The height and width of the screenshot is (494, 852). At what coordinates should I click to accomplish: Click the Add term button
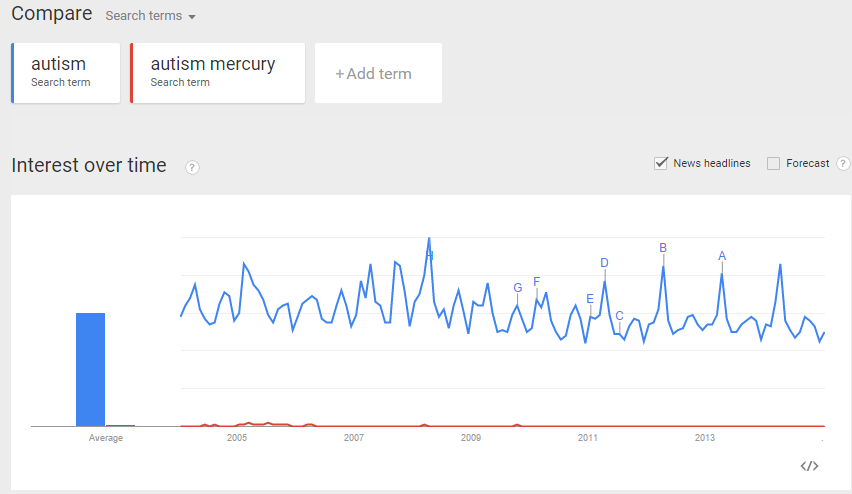pos(377,73)
